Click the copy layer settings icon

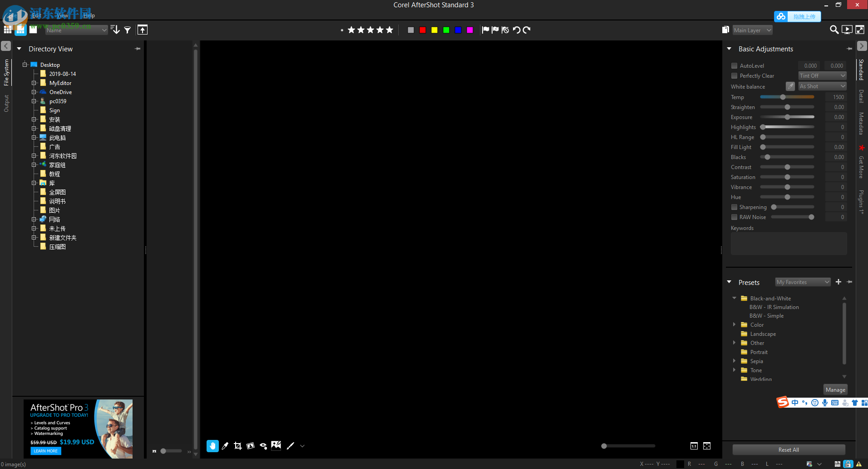pos(725,30)
